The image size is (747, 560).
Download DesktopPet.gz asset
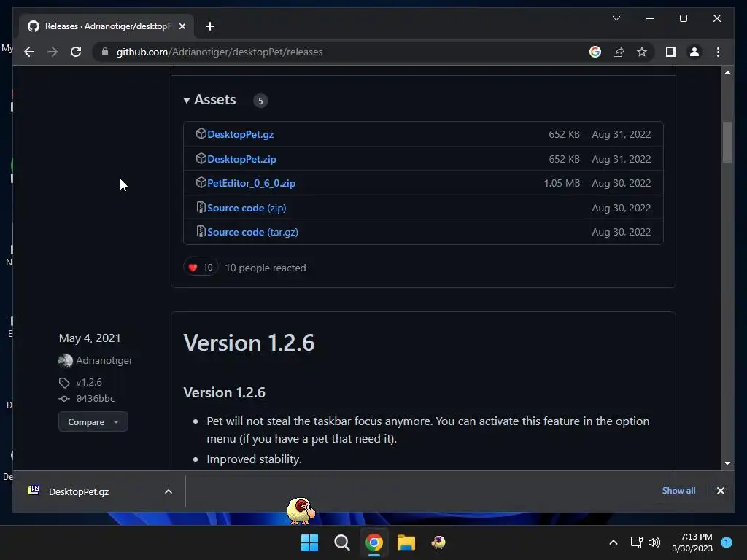pyautogui.click(x=240, y=134)
